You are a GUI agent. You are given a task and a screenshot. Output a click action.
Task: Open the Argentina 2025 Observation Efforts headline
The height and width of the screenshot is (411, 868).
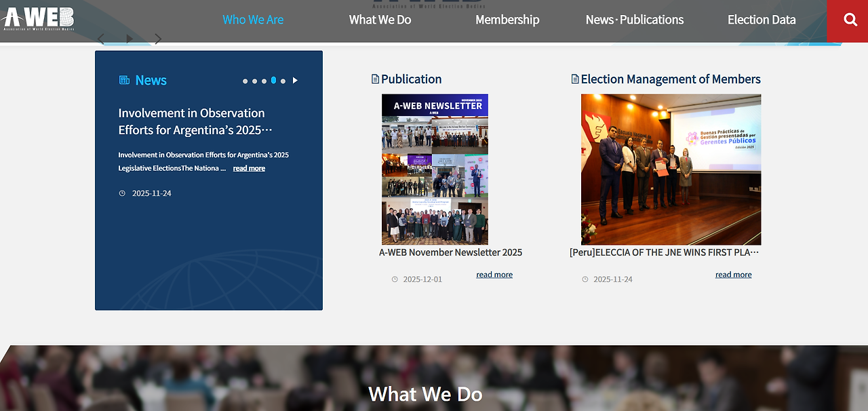pos(195,121)
